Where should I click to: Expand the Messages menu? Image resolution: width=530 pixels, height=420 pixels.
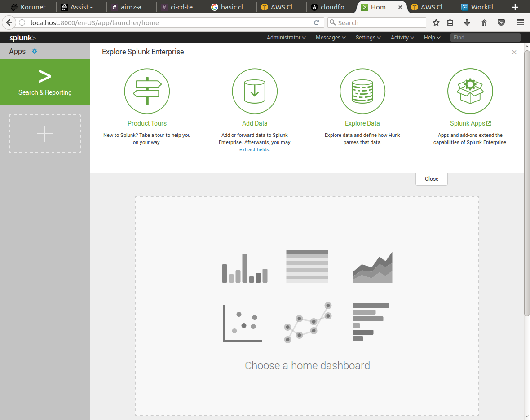tap(331, 38)
